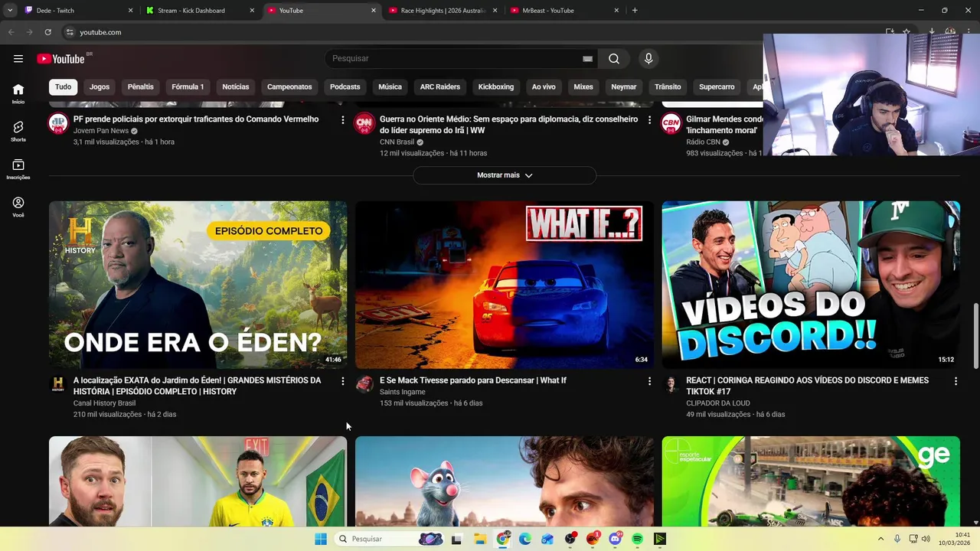This screenshot has width=980, height=551.
Task: Switch to Dede - Twitch tab
Action: click(x=78, y=11)
